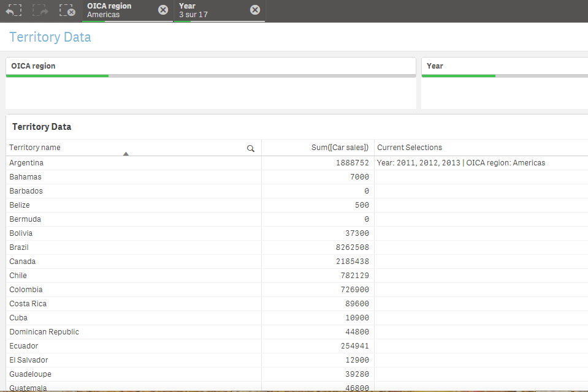Viewport: 588px width, 392px height.
Task: Select Bolivia in the table
Action: pyautogui.click(x=21, y=233)
